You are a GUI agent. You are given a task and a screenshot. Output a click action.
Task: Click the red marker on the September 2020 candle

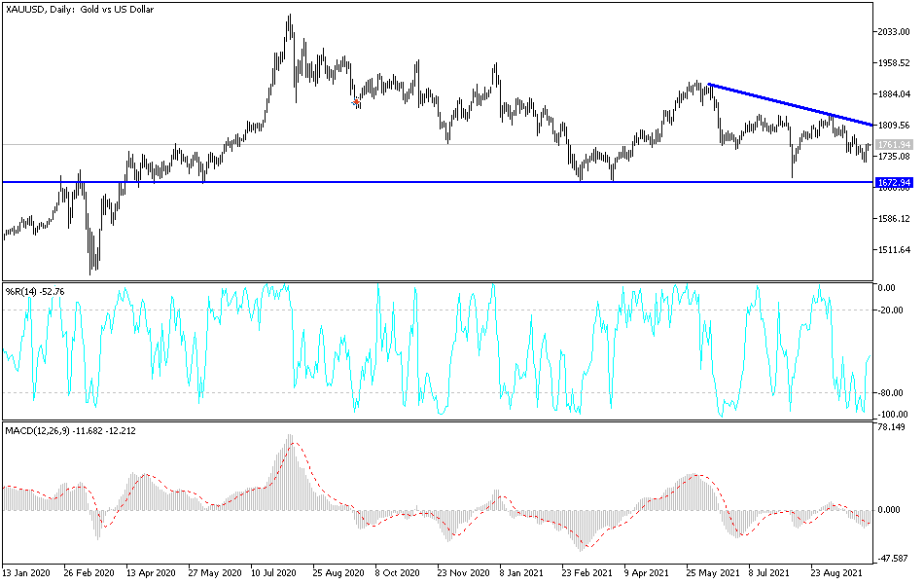357,102
